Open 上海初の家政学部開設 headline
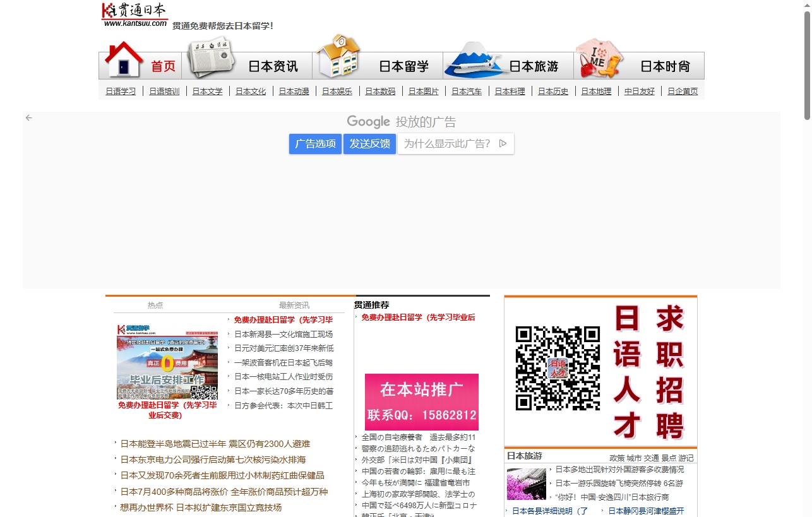This screenshot has width=812, height=517. coord(418,494)
